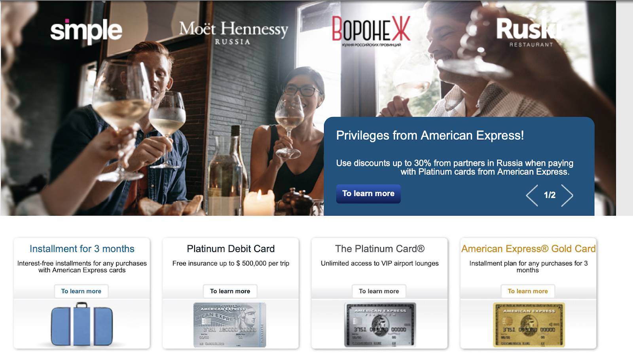Screen dimensions: 633x364
Task: Click the 1/2 slide counter
Action: pyautogui.click(x=550, y=195)
